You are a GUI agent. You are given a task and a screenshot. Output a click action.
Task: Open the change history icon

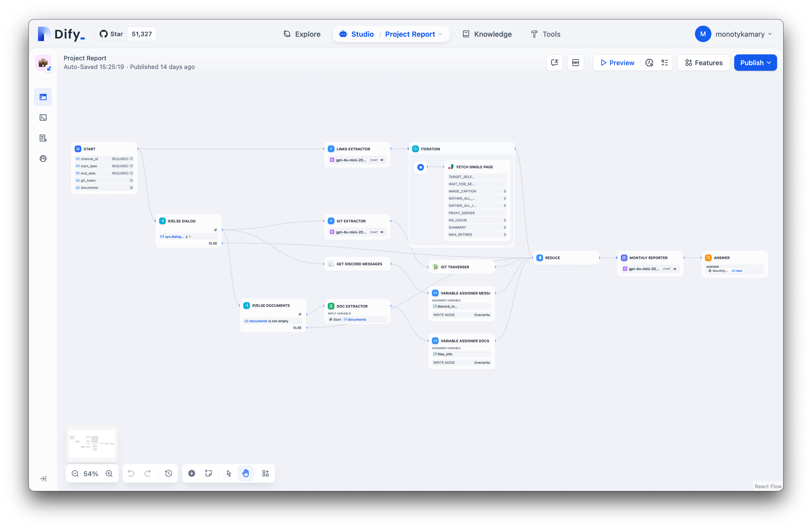click(169, 473)
